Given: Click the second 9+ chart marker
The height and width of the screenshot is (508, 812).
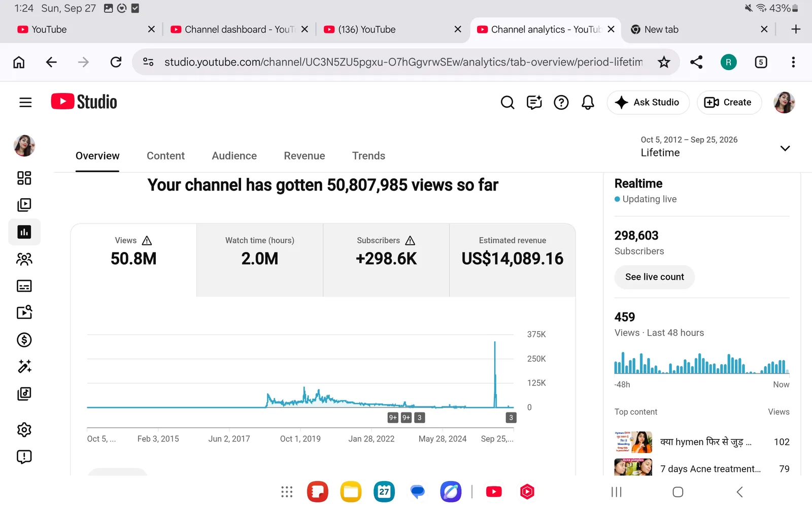Looking at the screenshot, I should coord(407,418).
